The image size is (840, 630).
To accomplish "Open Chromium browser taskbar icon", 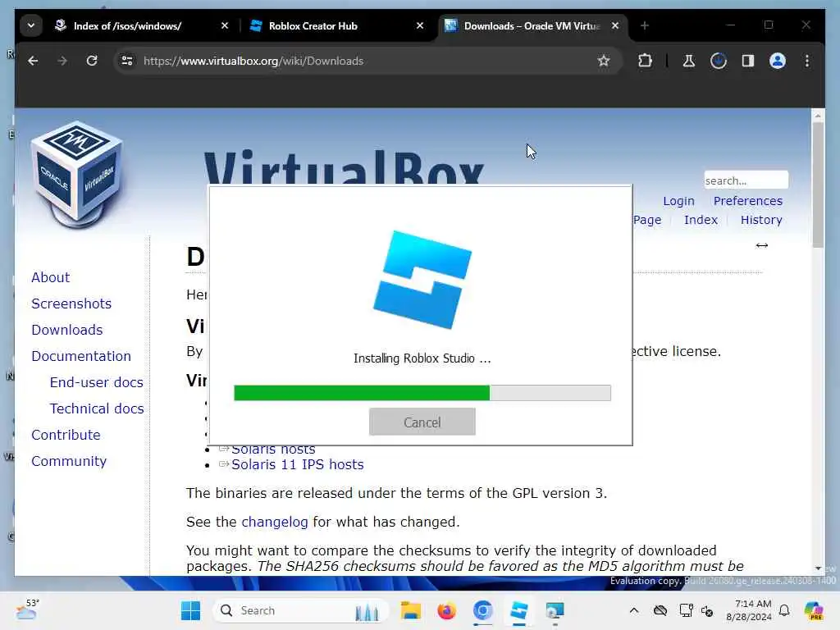I will pyautogui.click(x=482, y=610).
